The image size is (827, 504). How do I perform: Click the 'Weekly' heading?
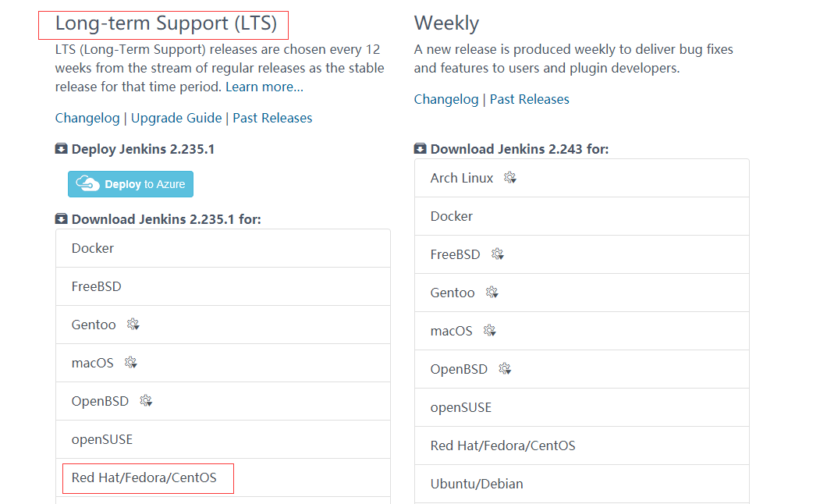tap(447, 23)
